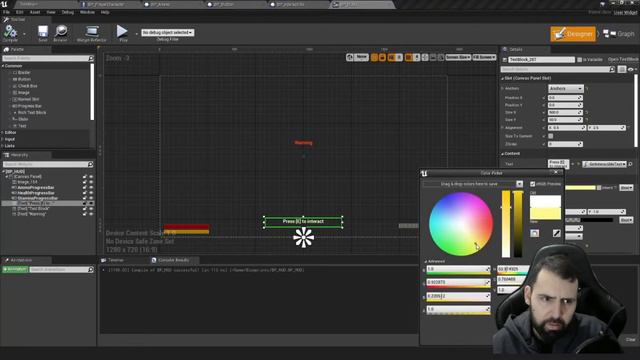Click the Compile toolbar icon

10,32
